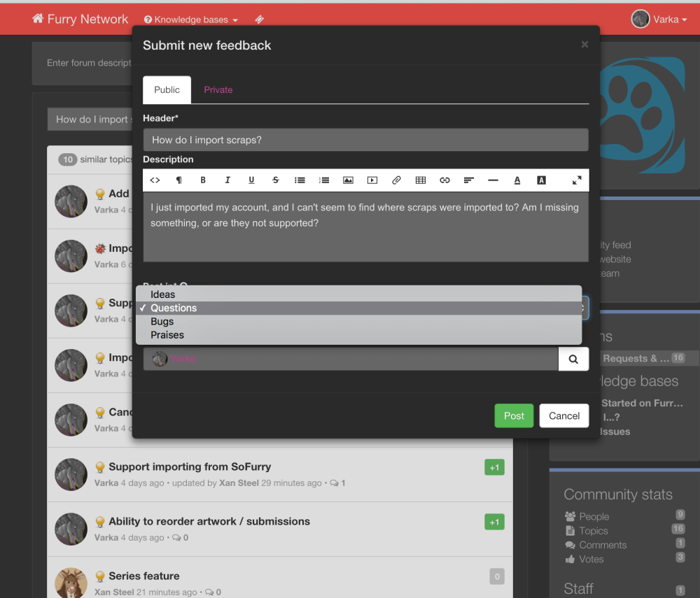The height and width of the screenshot is (598, 700).
Task: Toggle bold formatting in the editor
Action: tap(203, 180)
